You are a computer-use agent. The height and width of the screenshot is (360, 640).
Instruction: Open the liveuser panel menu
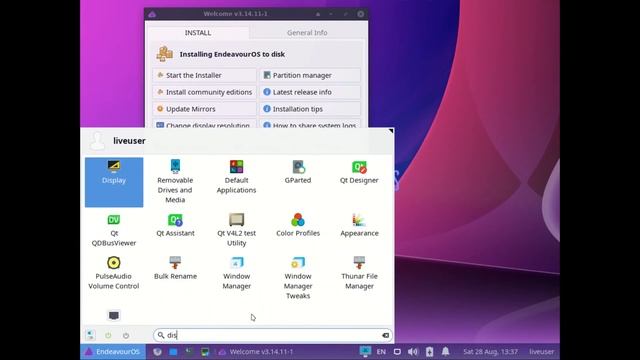click(x=542, y=351)
